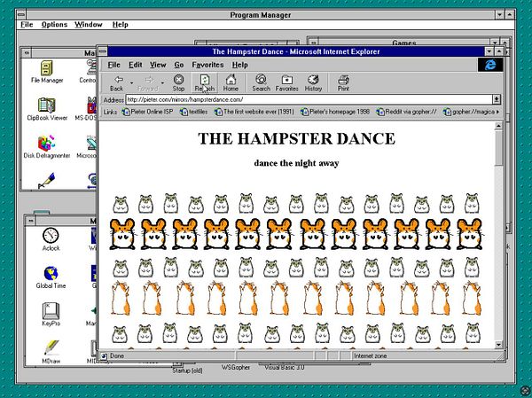
Task: Open the Reddit via gopher:// link
Action: click(406, 112)
